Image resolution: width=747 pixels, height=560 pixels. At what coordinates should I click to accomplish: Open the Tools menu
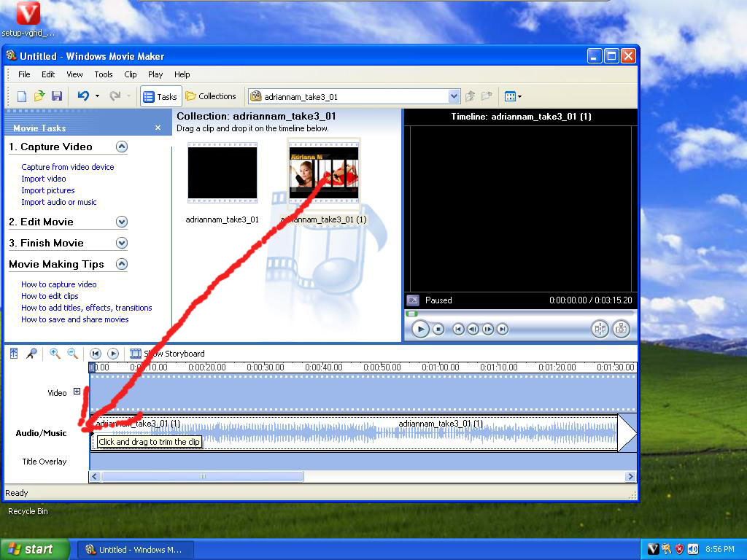click(103, 74)
